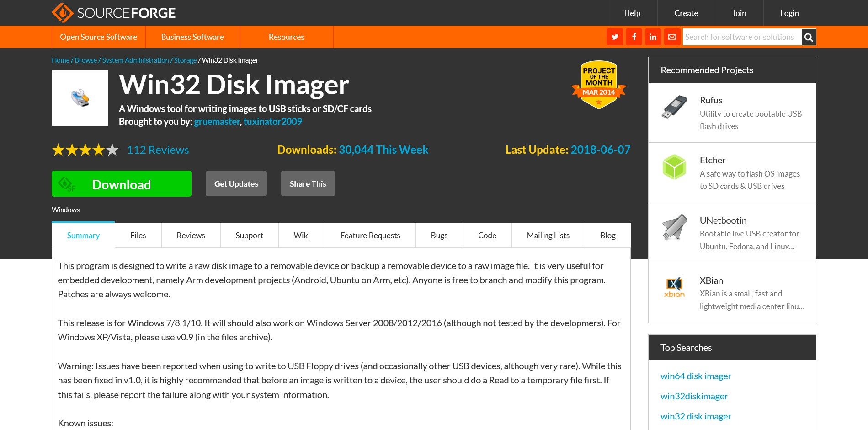Visit tuxinator2009's profile link
The height and width of the screenshot is (430, 868).
coord(272,122)
